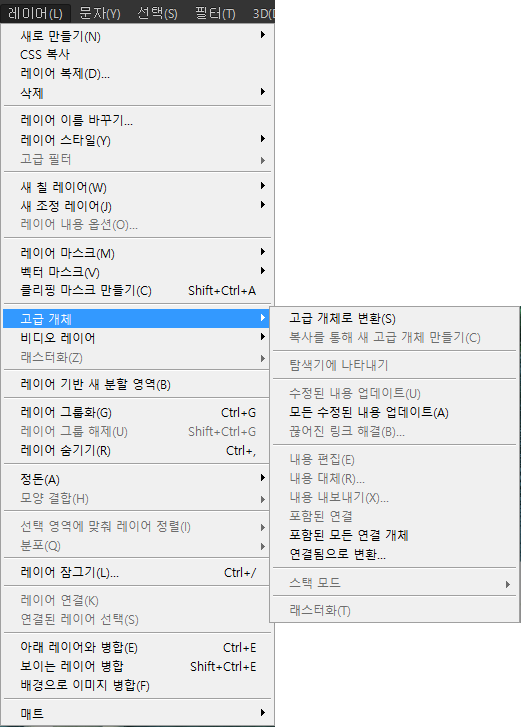This screenshot has height=727, width=521.
Task: Click 내용 편집(E) in submenu
Action: [x=394, y=460]
